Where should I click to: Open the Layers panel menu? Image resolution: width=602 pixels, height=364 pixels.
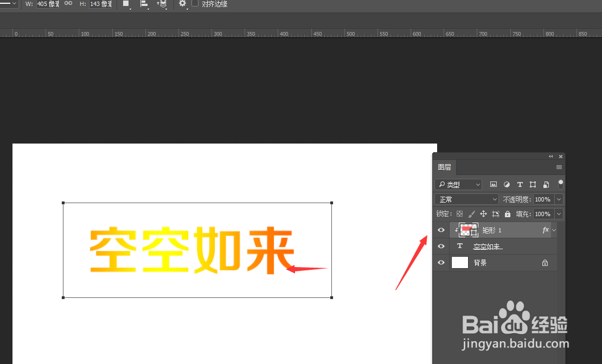(x=559, y=167)
